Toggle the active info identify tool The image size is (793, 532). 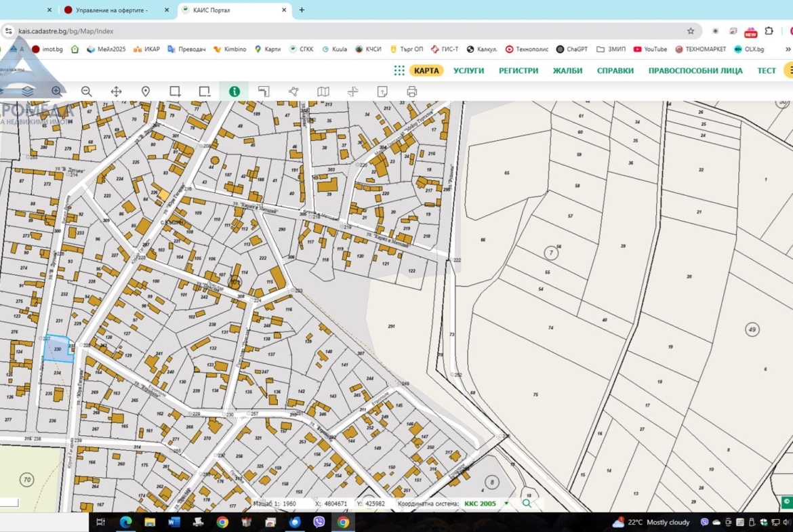234,91
